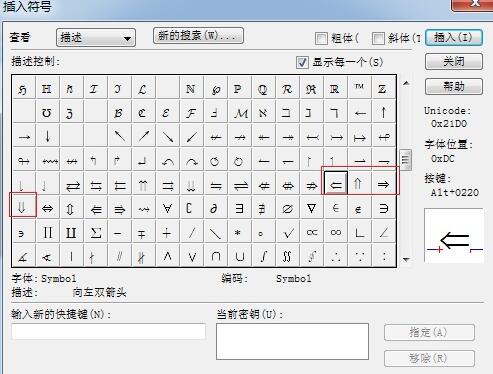
Task: Pick the proportional-to ∝ symbol
Action: click(311, 232)
